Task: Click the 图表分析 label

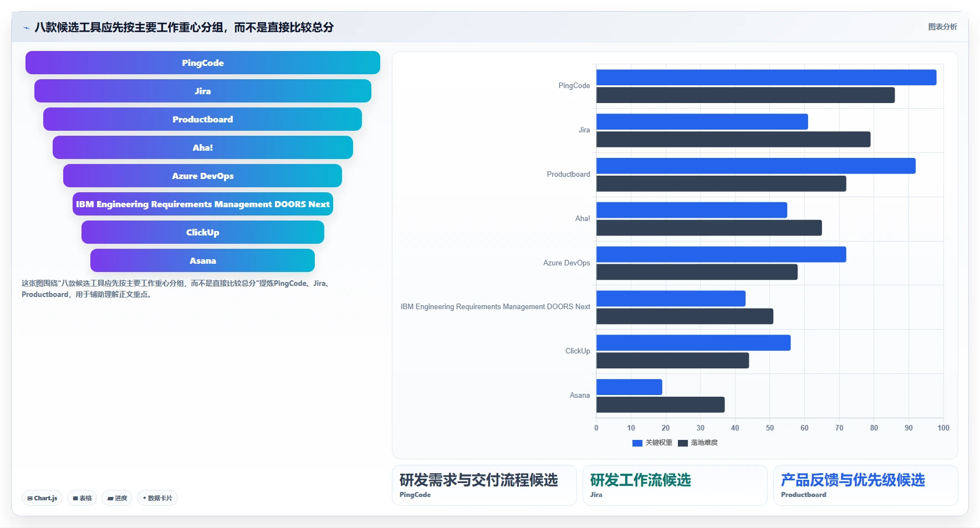Action: 942,27
